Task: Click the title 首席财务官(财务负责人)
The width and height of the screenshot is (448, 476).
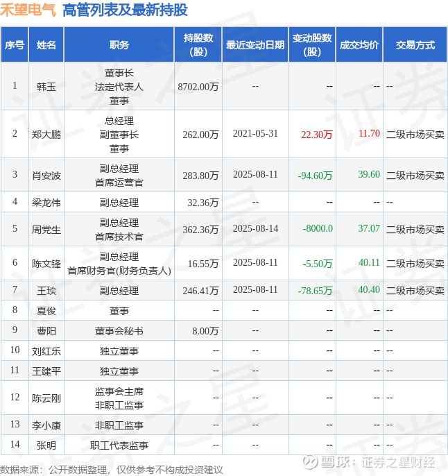Action: click(119, 271)
